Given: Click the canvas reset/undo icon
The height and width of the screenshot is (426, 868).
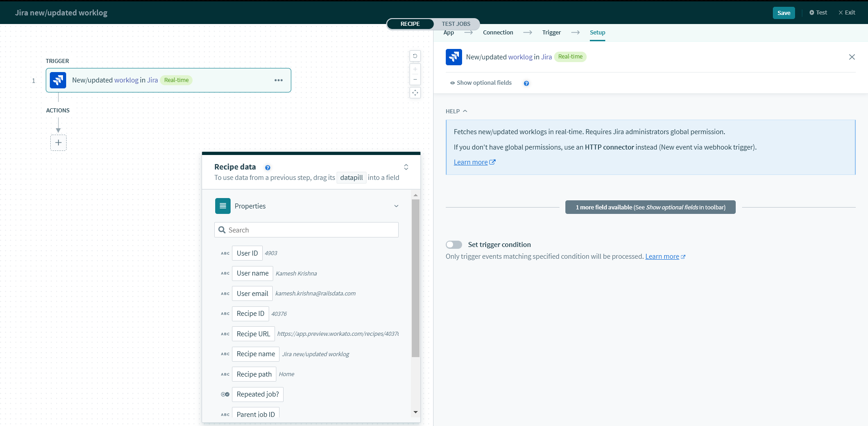Looking at the screenshot, I should pos(415,56).
